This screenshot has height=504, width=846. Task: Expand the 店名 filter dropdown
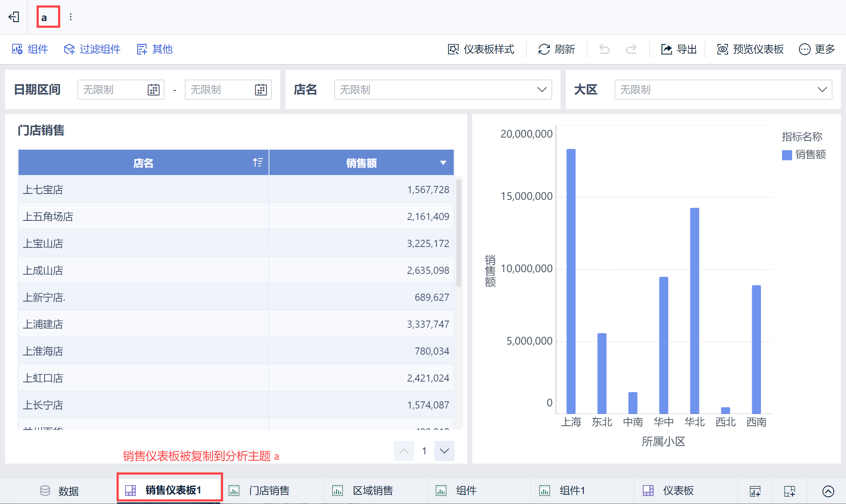[542, 90]
